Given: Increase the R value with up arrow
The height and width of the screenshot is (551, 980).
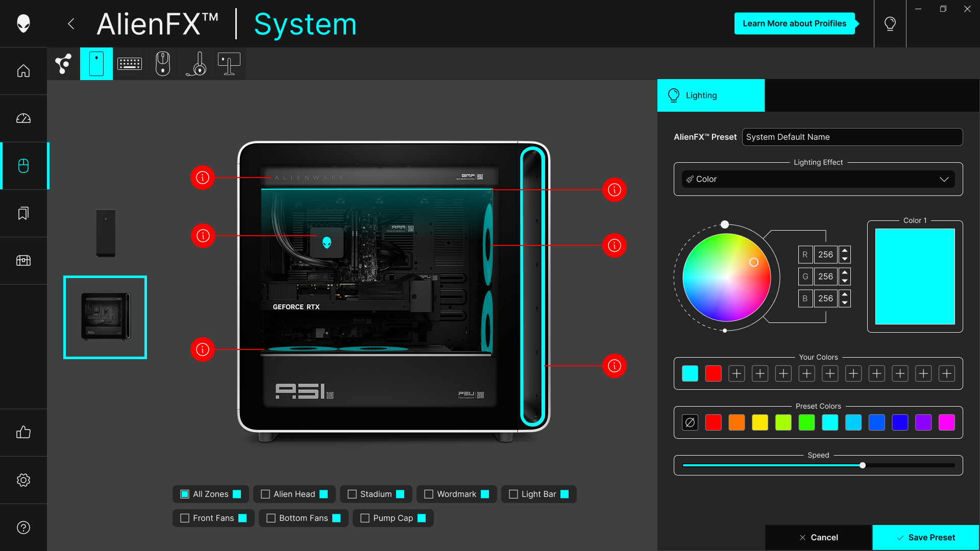Looking at the screenshot, I should [845, 251].
